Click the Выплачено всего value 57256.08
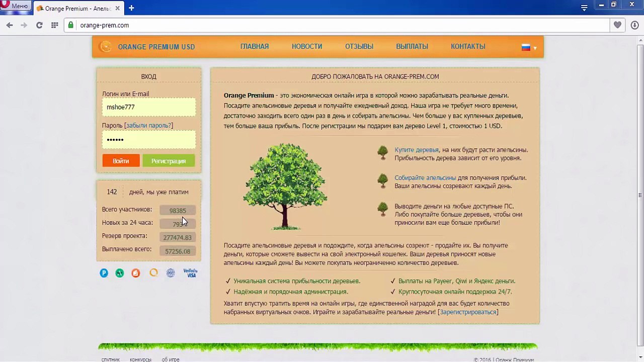This screenshot has height=362, width=644. [x=178, y=251]
